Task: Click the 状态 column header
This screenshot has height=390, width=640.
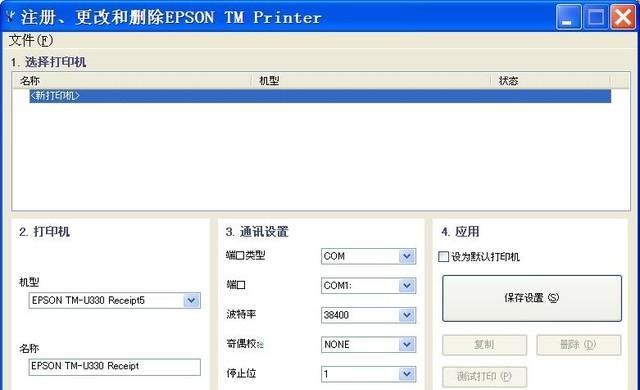Action: coord(550,81)
